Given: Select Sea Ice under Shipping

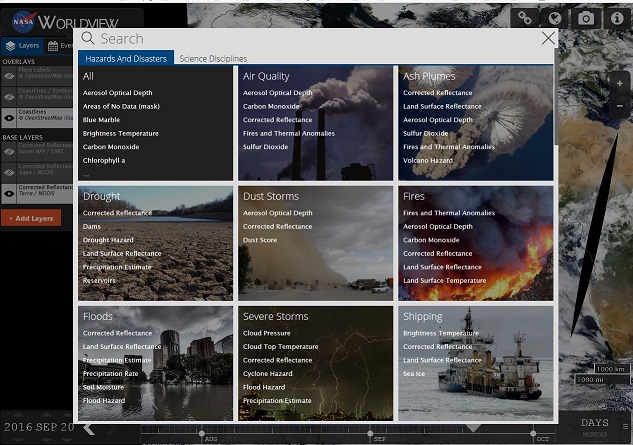Looking at the screenshot, I should pos(414,374).
